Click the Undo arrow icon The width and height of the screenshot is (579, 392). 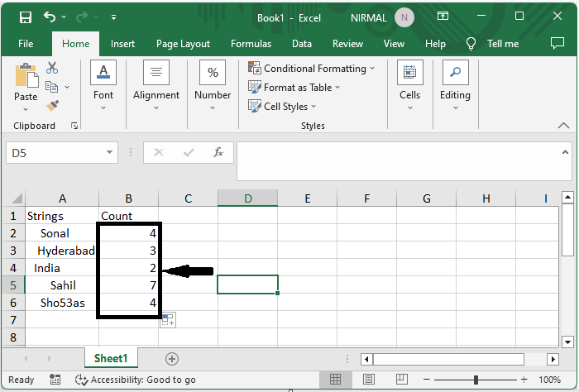pyautogui.click(x=50, y=17)
